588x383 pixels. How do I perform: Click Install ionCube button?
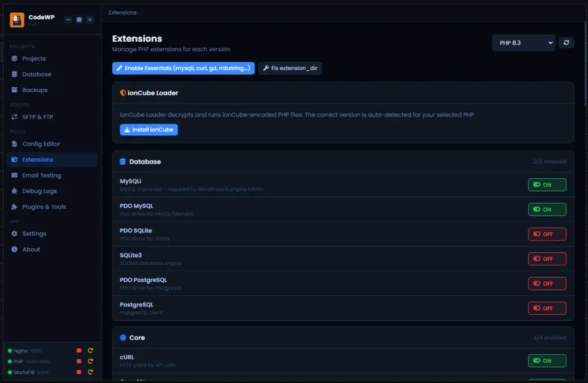coord(149,130)
